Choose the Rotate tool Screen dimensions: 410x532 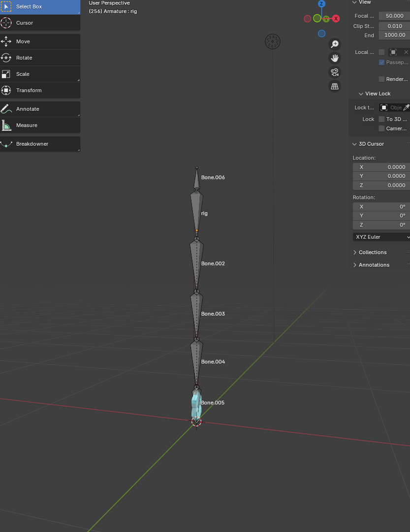(40, 58)
